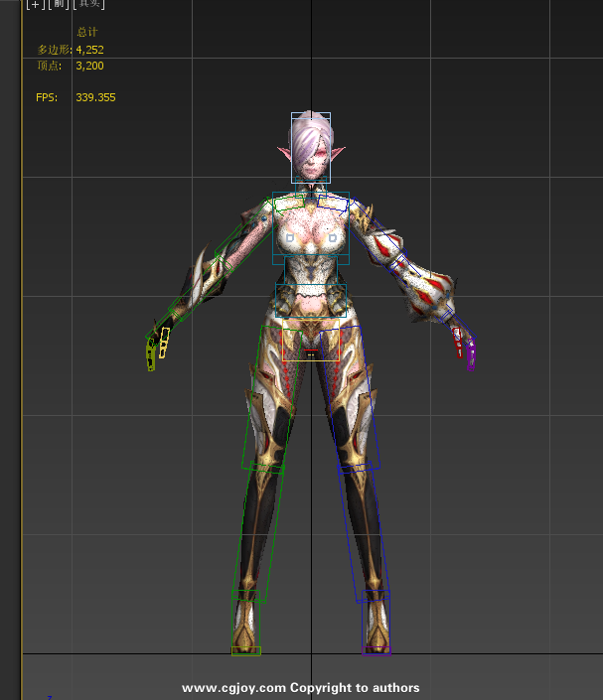Select the orange pelvis bone box

(x=311, y=338)
